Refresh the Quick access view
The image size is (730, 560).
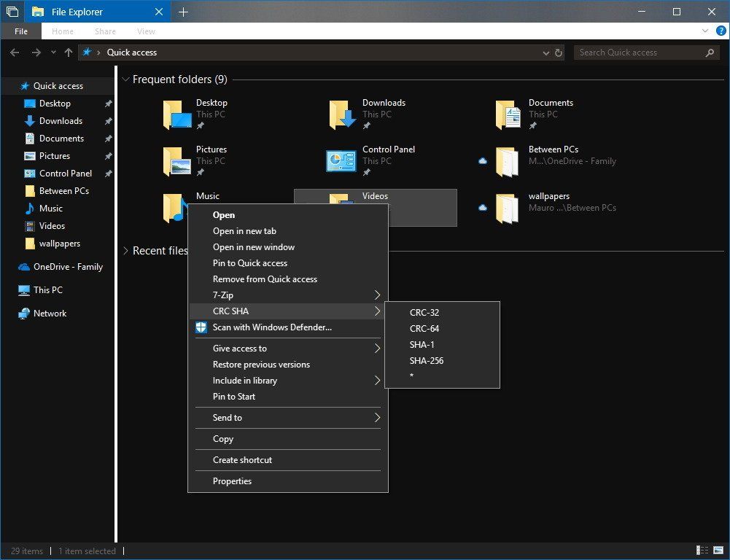[559, 52]
